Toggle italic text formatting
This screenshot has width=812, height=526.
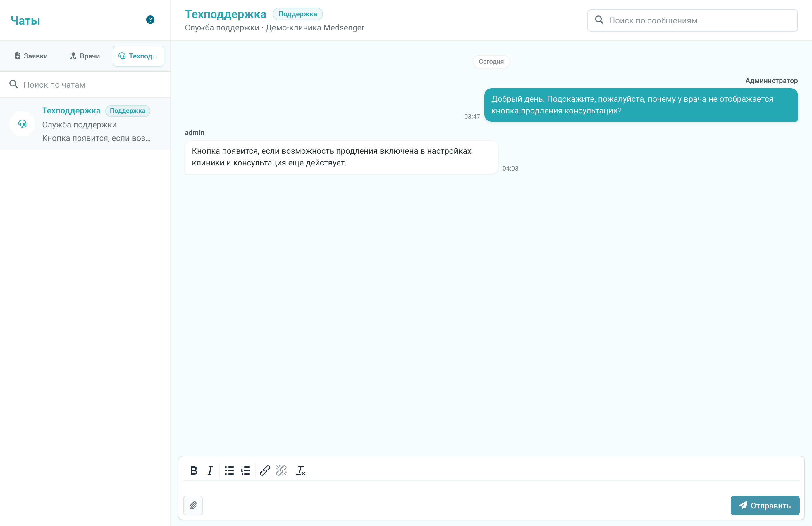pyautogui.click(x=210, y=470)
